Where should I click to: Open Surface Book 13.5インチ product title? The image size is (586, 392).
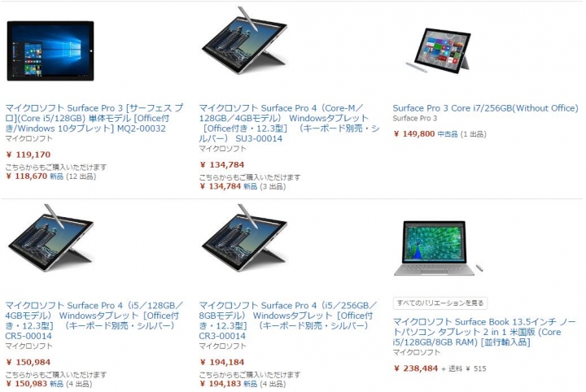[x=484, y=332]
